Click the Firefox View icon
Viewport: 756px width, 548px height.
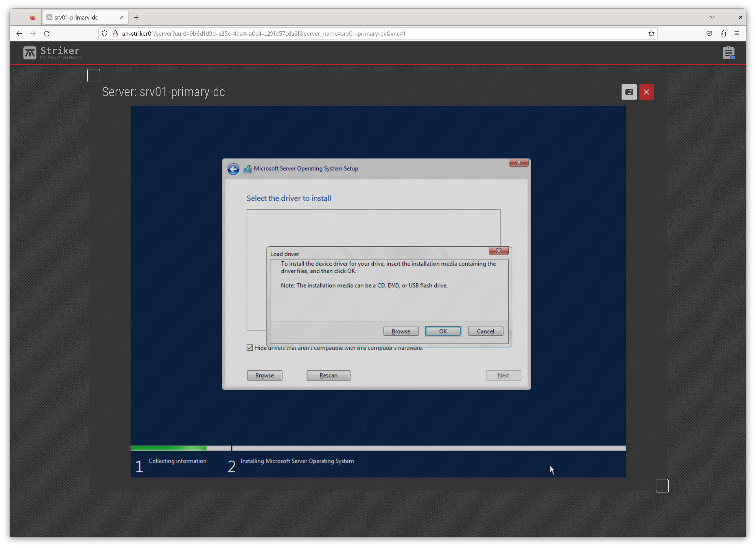33,18
